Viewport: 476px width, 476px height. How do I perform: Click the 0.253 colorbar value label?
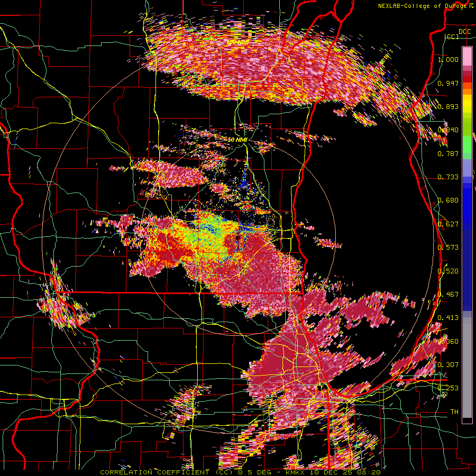[448, 388]
